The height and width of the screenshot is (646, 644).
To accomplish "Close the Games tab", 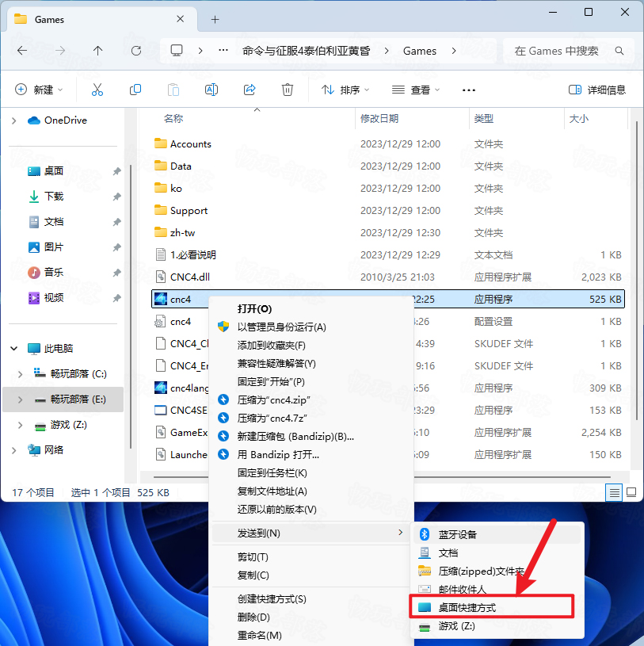I will point(181,19).
